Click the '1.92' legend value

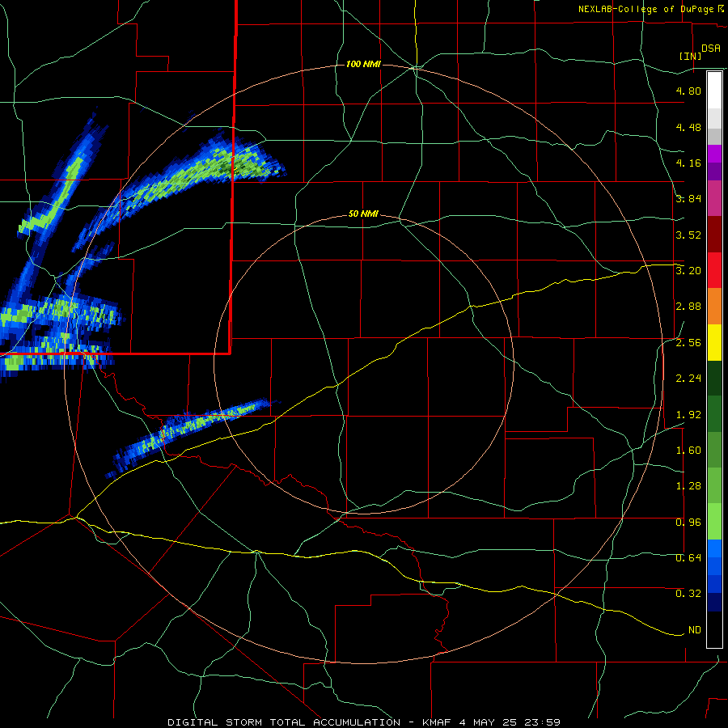pyautogui.click(x=688, y=415)
